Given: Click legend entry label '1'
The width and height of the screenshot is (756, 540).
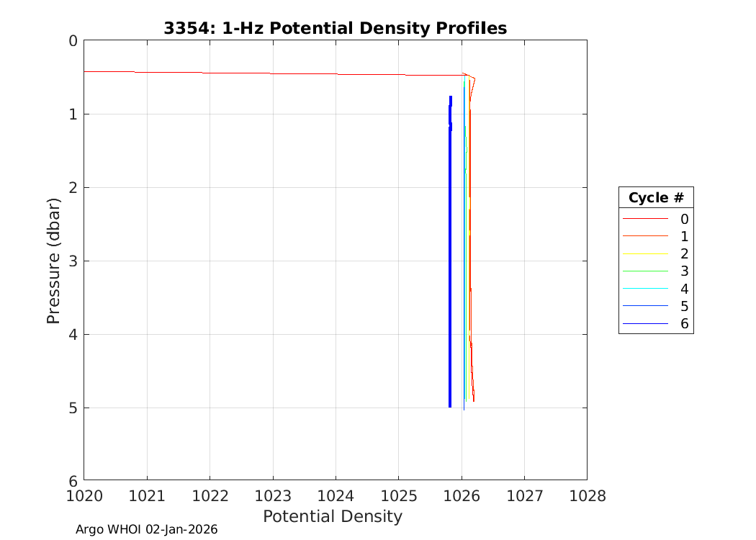Looking at the screenshot, I should click(684, 236).
